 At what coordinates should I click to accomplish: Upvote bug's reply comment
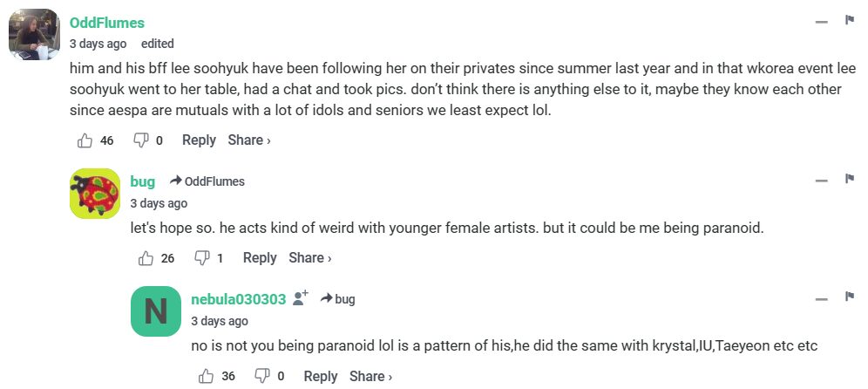click(x=146, y=258)
